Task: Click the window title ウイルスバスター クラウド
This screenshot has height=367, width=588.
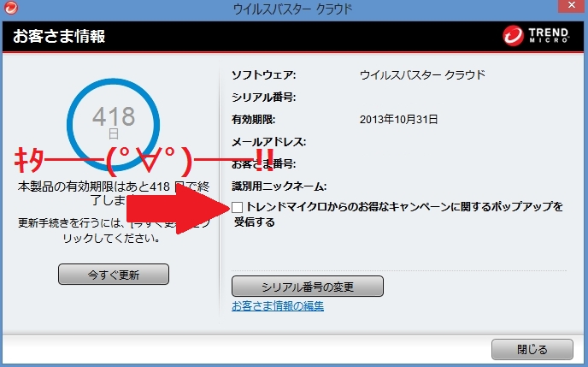Action: click(x=292, y=9)
